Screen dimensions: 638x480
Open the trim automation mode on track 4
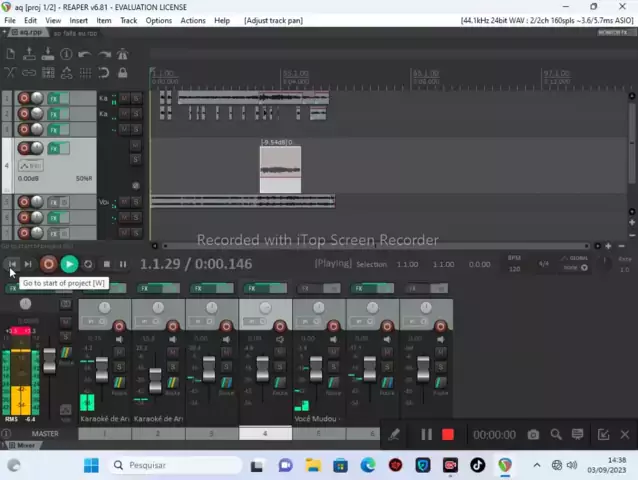click(x=30, y=165)
